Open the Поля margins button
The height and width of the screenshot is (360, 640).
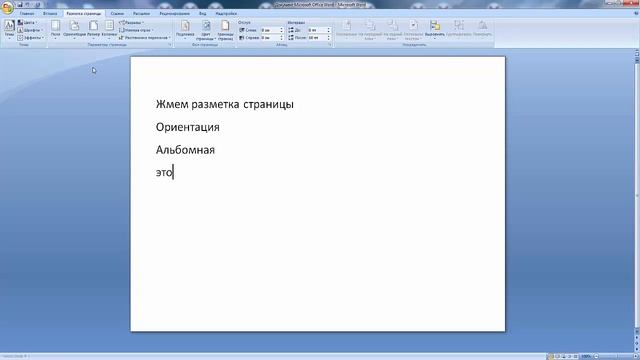coord(56,30)
